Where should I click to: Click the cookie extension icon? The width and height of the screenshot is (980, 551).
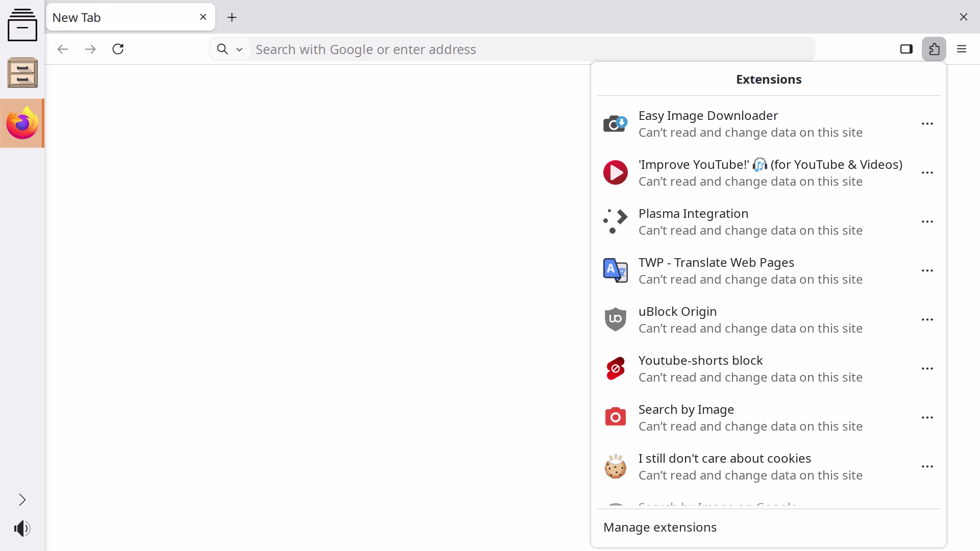pos(615,466)
